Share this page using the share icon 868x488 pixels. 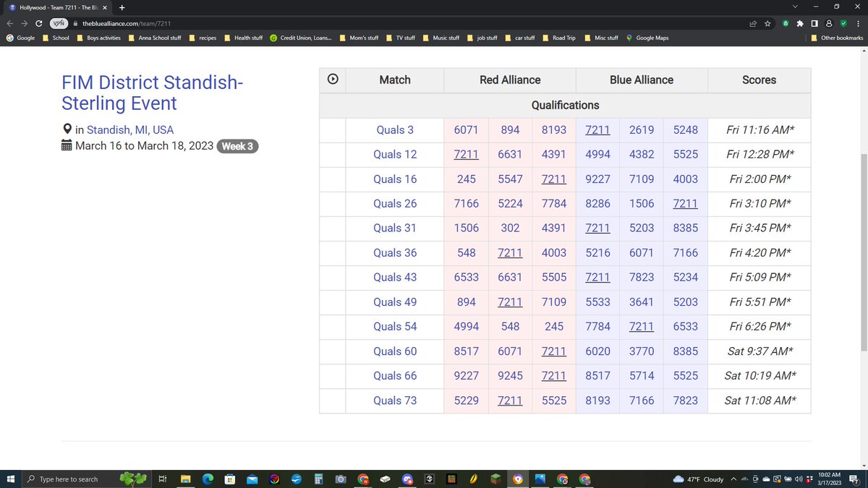[752, 23]
